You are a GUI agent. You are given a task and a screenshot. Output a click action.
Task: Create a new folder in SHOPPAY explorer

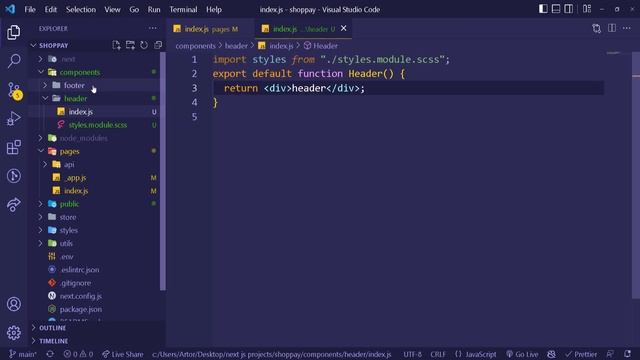(x=130, y=45)
